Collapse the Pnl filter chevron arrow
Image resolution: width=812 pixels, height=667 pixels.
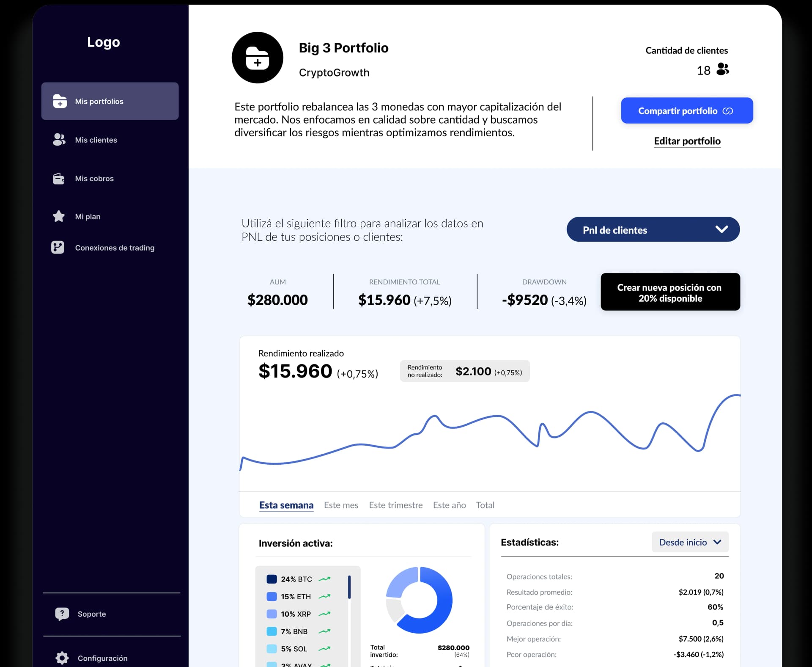tap(722, 229)
